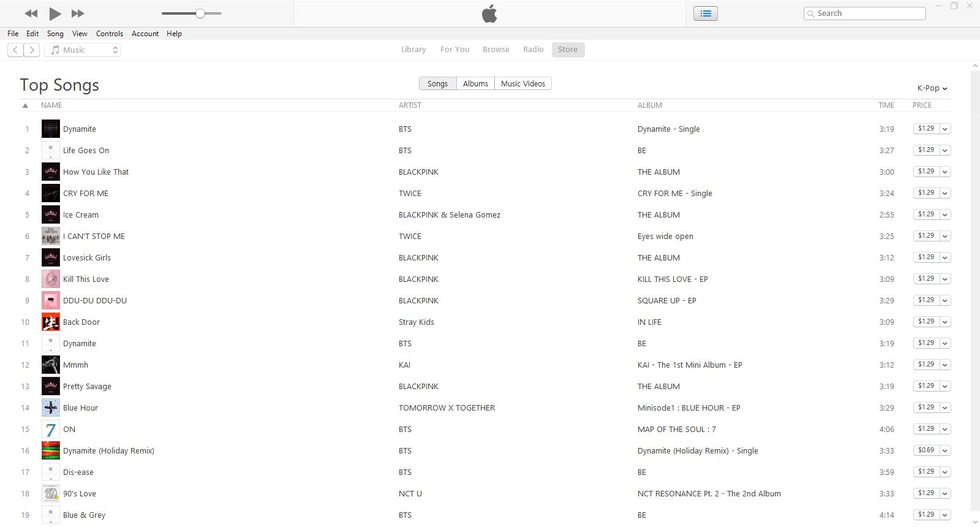
Task: Click the previous track rewind button
Action: click(31, 13)
